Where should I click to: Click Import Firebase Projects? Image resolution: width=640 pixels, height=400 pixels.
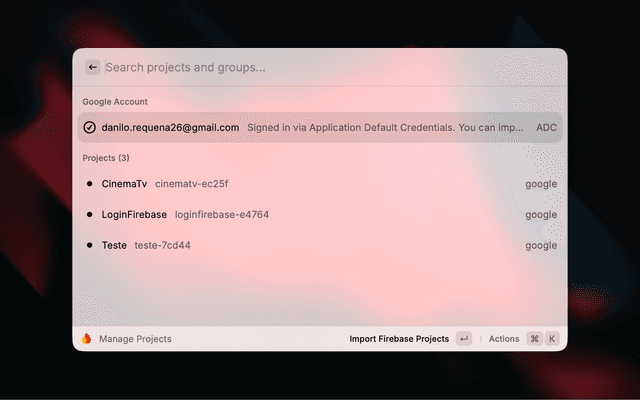pyautogui.click(x=399, y=338)
